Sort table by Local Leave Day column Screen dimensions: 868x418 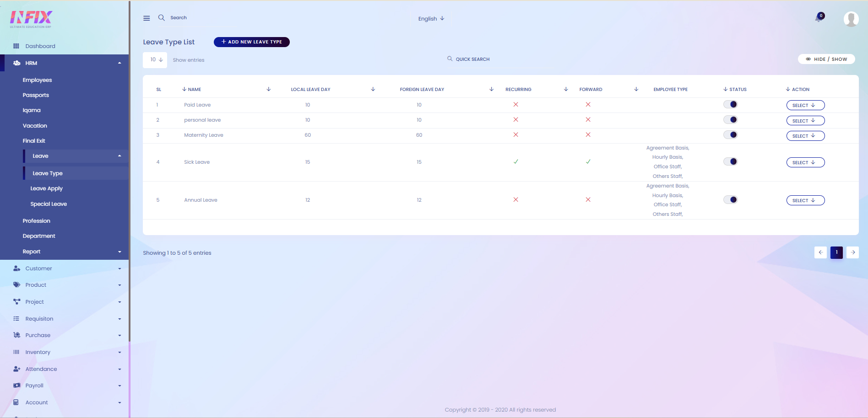click(311, 90)
